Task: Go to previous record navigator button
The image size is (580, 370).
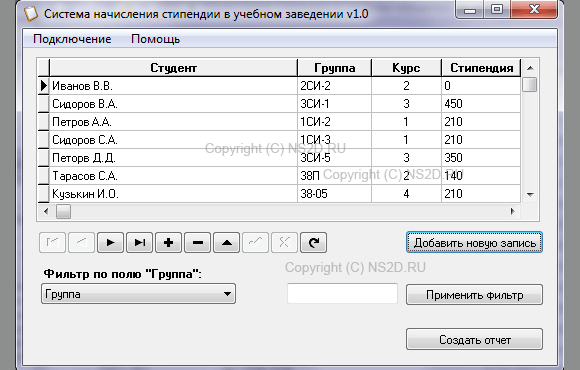Action: coord(81,243)
